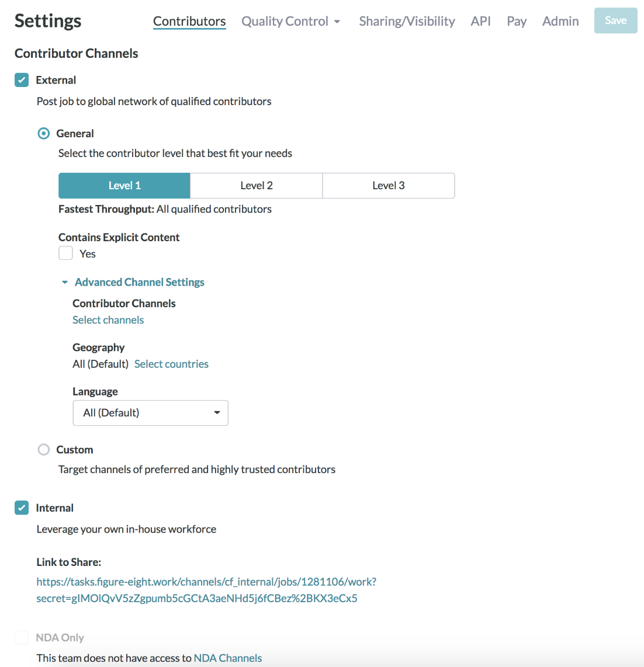This screenshot has width=644, height=667.
Task: Open Select countries under Geography
Action: coord(171,363)
